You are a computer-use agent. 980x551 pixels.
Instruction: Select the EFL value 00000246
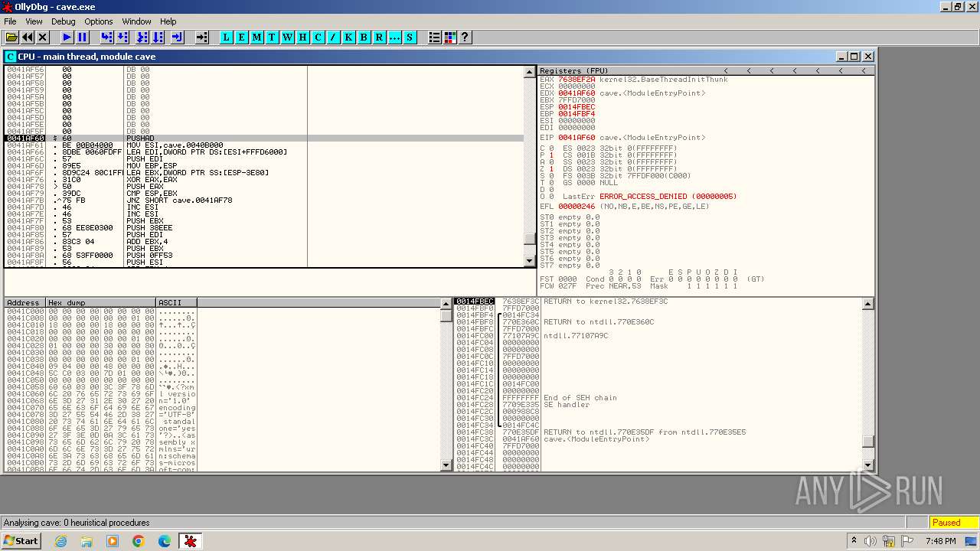577,207
